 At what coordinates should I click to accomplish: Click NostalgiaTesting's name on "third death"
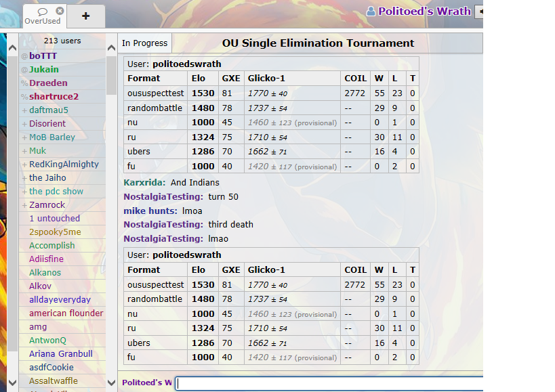(163, 225)
